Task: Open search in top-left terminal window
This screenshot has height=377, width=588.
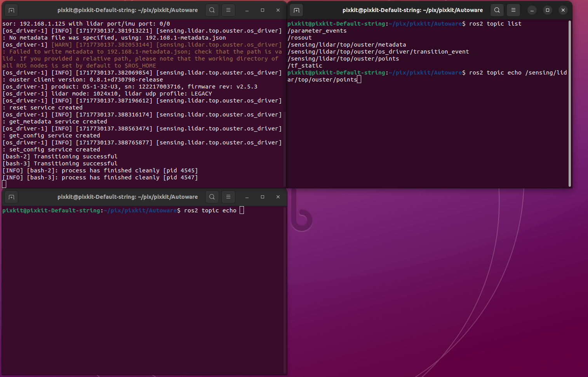Action: click(x=212, y=10)
